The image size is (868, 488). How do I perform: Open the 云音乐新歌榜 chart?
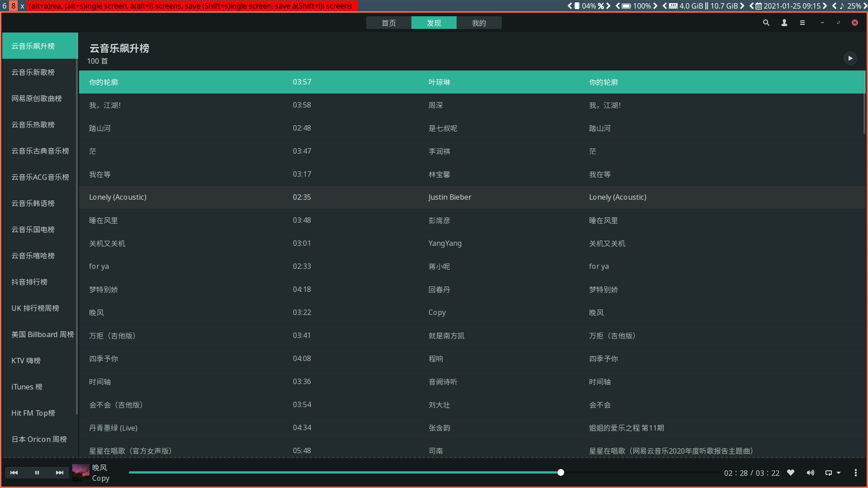[33, 72]
